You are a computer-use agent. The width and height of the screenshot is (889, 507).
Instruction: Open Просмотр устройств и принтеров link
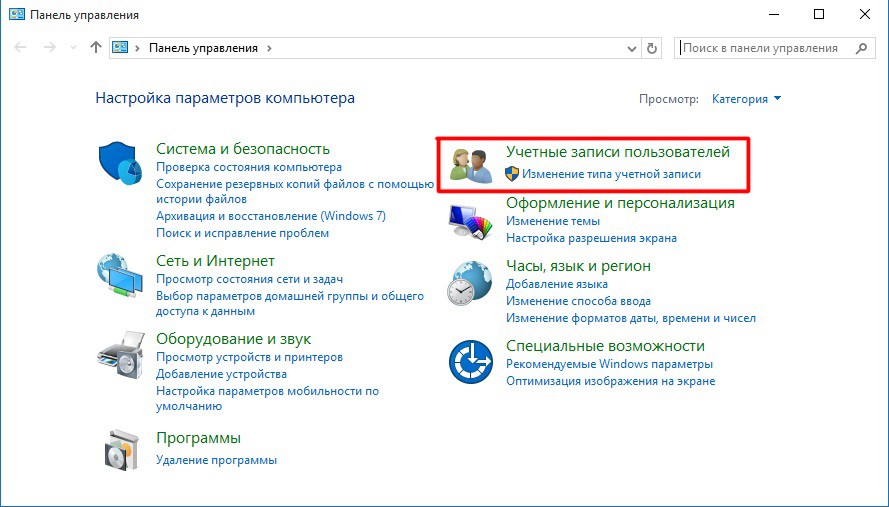coord(249,357)
